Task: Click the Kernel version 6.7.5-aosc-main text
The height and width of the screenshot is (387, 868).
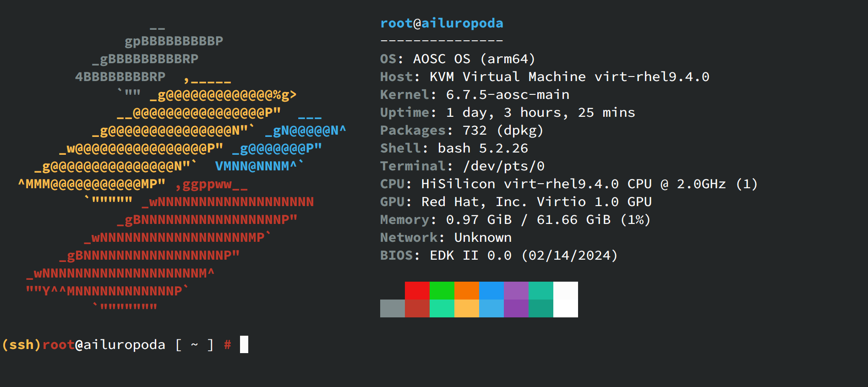Action: (x=508, y=95)
